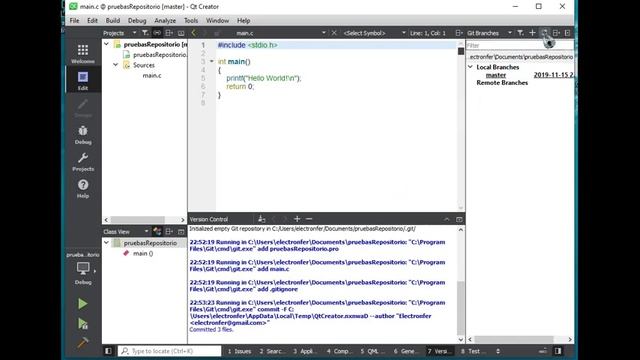Run project with green play button

pos(82,304)
